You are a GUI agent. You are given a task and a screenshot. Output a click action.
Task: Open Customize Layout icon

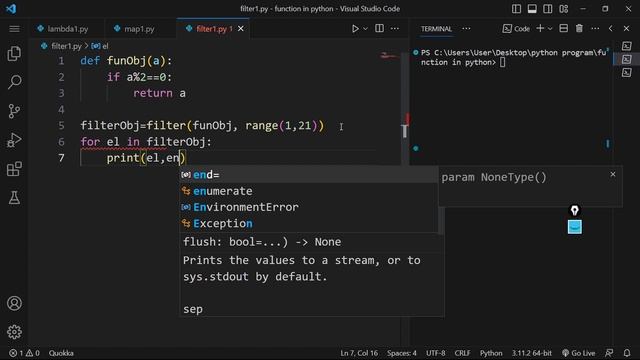click(x=564, y=9)
